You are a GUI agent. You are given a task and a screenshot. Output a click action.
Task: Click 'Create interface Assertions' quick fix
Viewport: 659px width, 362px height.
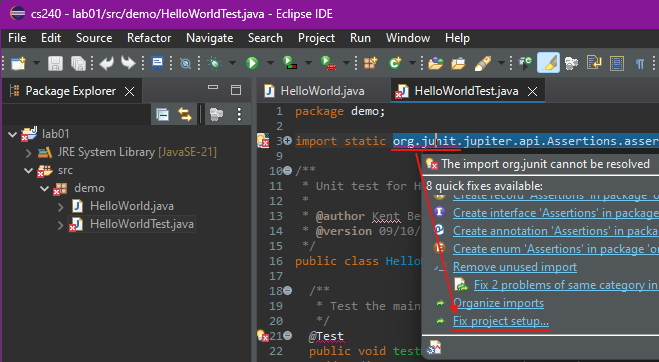[556, 213]
